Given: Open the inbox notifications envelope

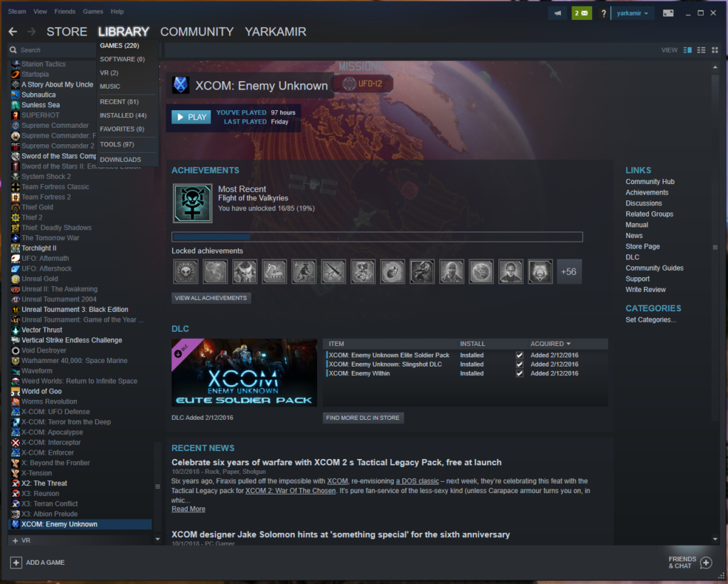Looking at the screenshot, I should (x=582, y=13).
